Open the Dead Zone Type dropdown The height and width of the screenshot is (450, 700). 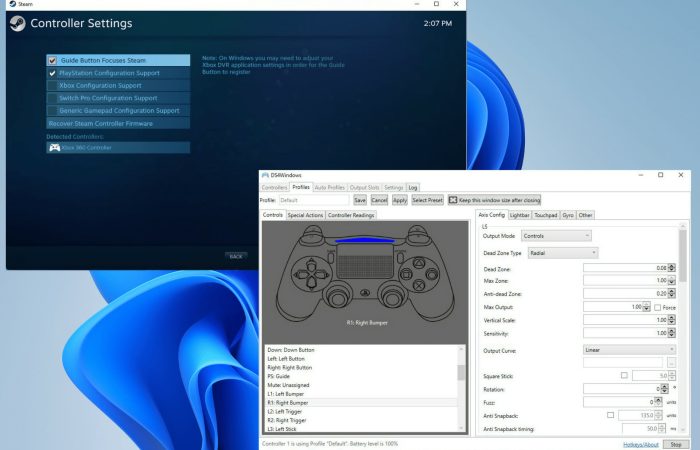(x=562, y=253)
